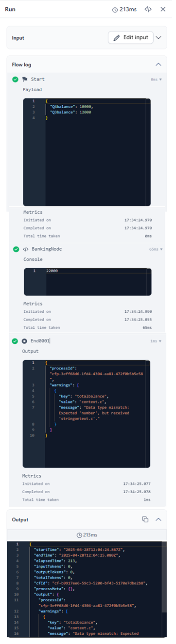Open the code view icon in Run header
The height and width of the screenshot is (644, 176).
(x=148, y=9)
